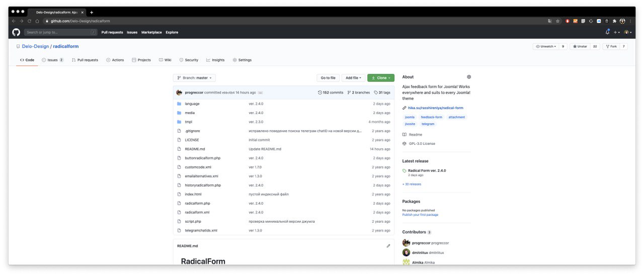Open the GitHub Octocat home logo
644x275 pixels.
16,32
